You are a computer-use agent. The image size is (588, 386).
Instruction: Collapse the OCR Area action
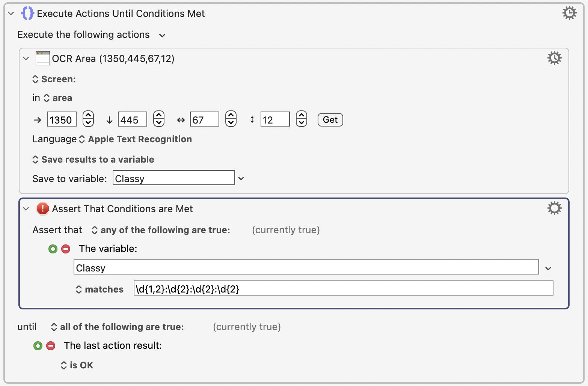26,59
